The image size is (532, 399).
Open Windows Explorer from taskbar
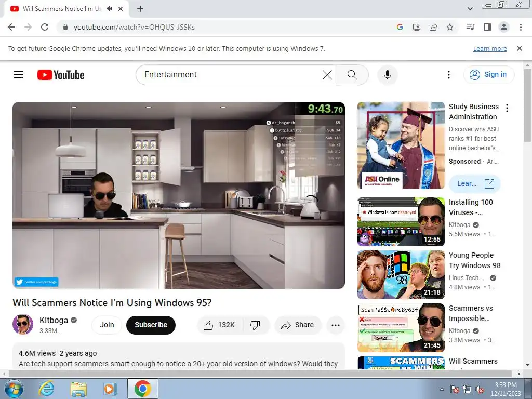click(78, 389)
